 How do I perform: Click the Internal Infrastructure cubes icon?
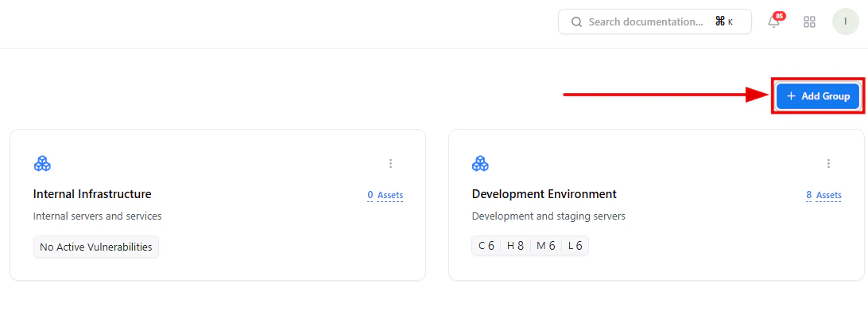tap(42, 164)
